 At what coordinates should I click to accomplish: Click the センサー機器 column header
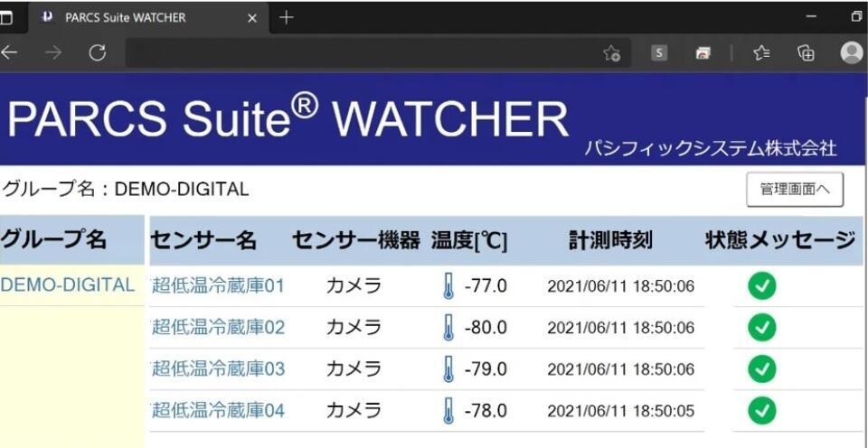(x=356, y=240)
